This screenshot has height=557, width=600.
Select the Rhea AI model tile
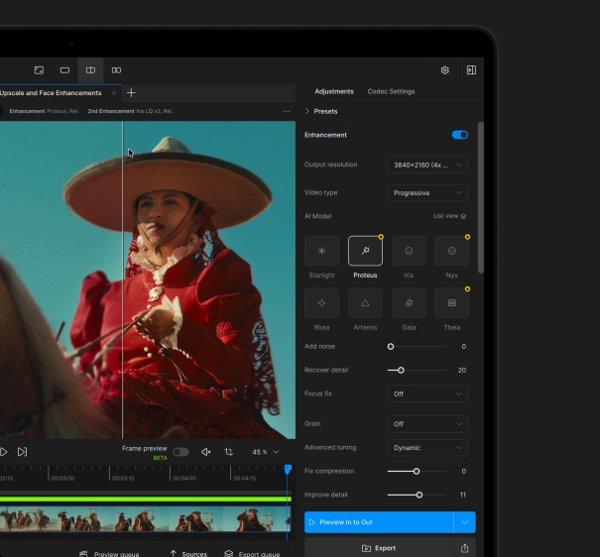click(322, 303)
